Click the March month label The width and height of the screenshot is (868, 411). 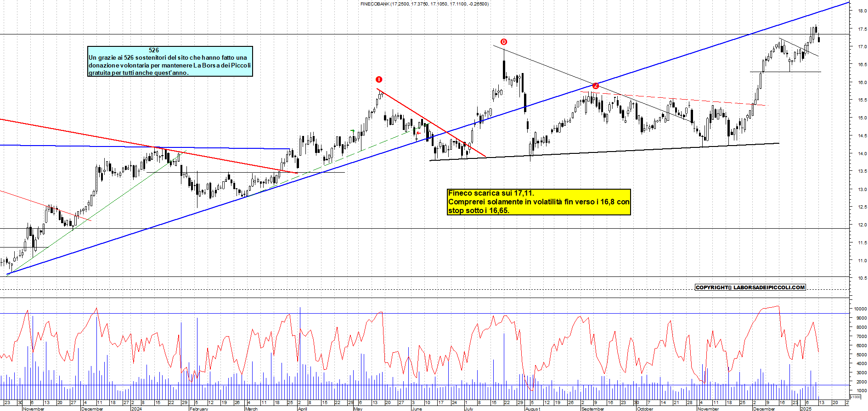251,409
